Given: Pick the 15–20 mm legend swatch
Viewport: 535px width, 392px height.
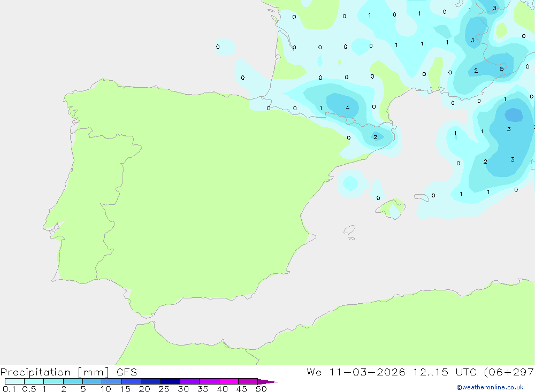Looking at the screenshot, I should (x=131, y=381).
